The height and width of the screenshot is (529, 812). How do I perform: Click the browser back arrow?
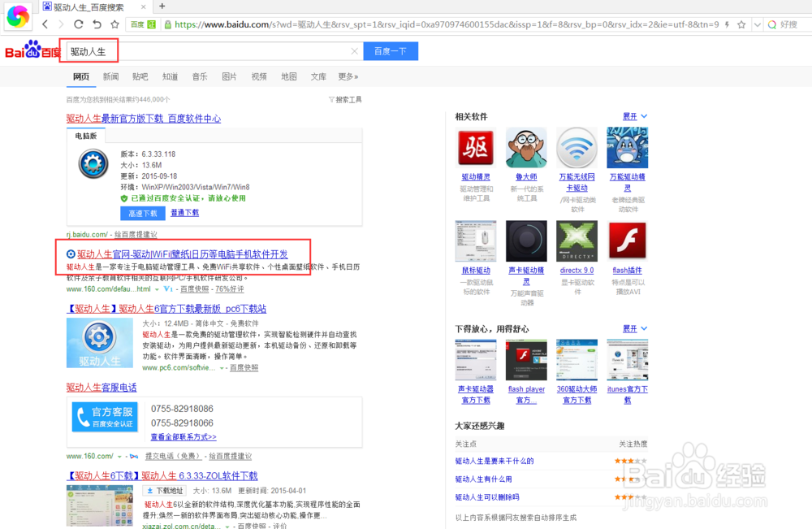point(45,24)
